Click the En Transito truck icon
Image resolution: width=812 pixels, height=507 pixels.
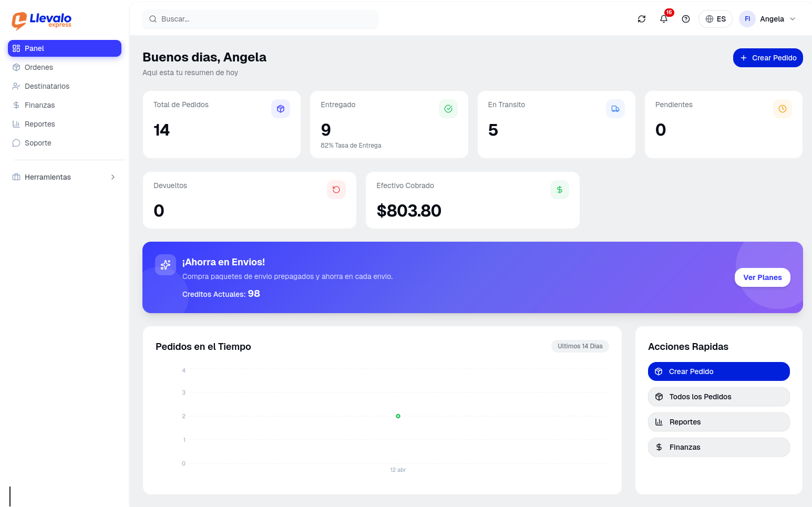pyautogui.click(x=615, y=109)
